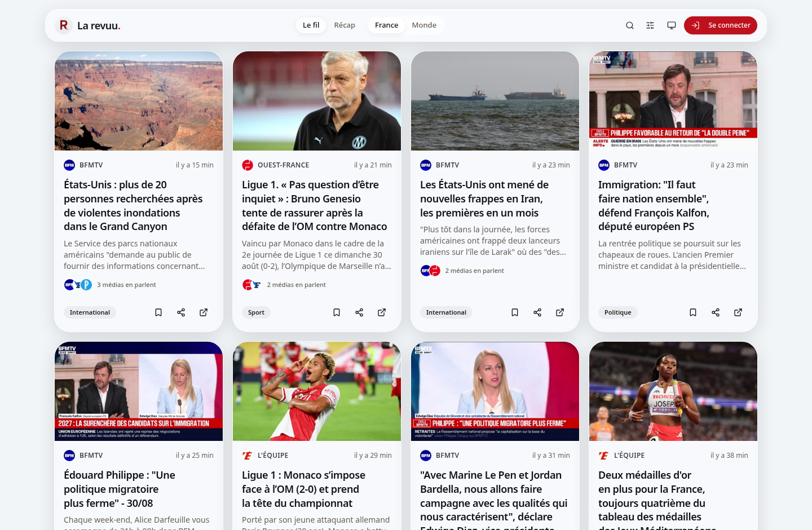
Task: Click 'Vaincu par Monaco' summary text
Action: pos(316,255)
